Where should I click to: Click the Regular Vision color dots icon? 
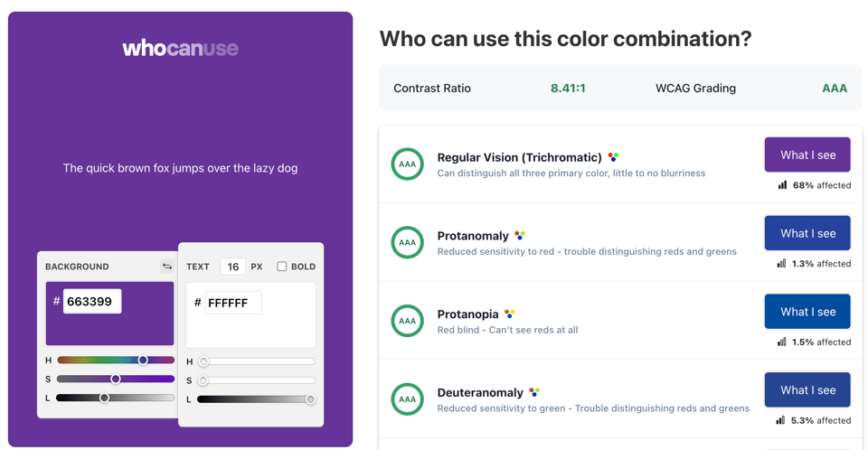pyautogui.click(x=613, y=157)
